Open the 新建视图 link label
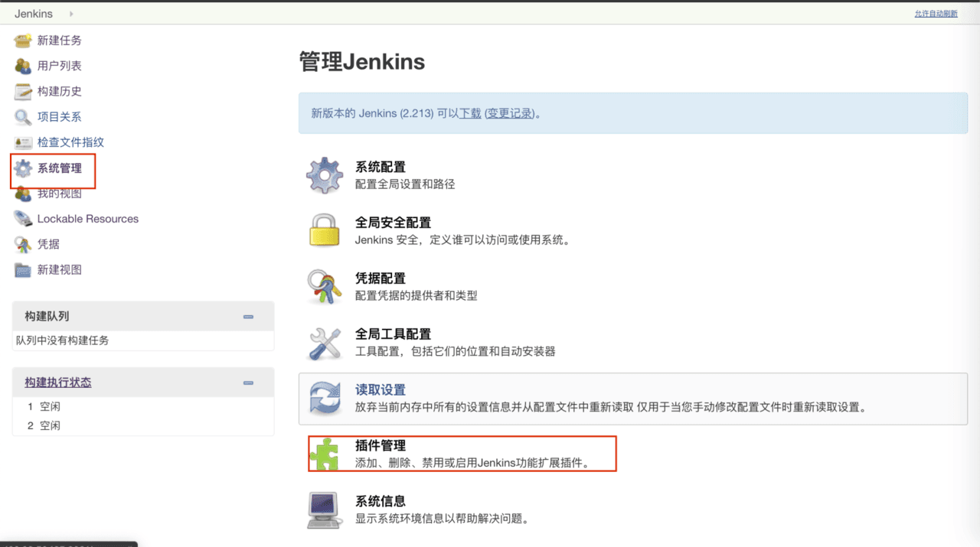Viewport: 980px width, 547px height. tap(60, 269)
